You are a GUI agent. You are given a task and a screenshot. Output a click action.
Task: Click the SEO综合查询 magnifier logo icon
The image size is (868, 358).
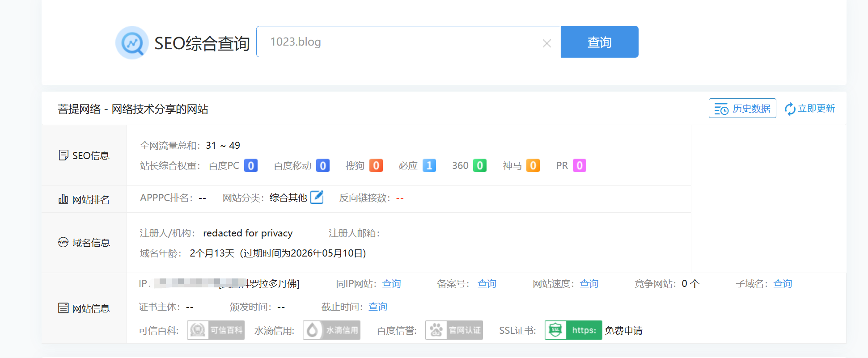pos(132,42)
